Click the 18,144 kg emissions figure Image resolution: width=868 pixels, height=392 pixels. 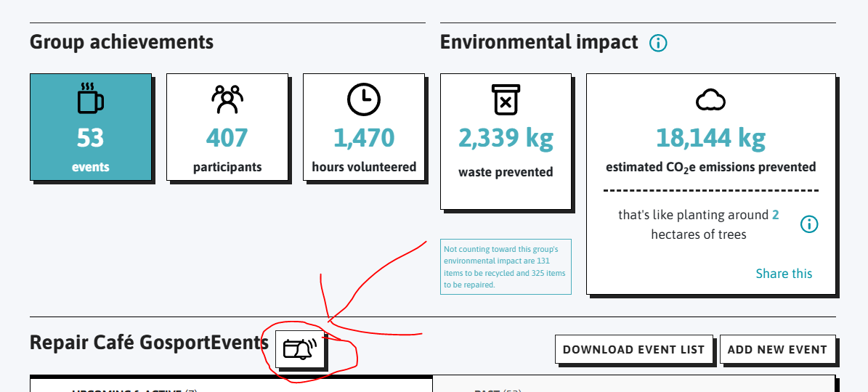tap(710, 137)
